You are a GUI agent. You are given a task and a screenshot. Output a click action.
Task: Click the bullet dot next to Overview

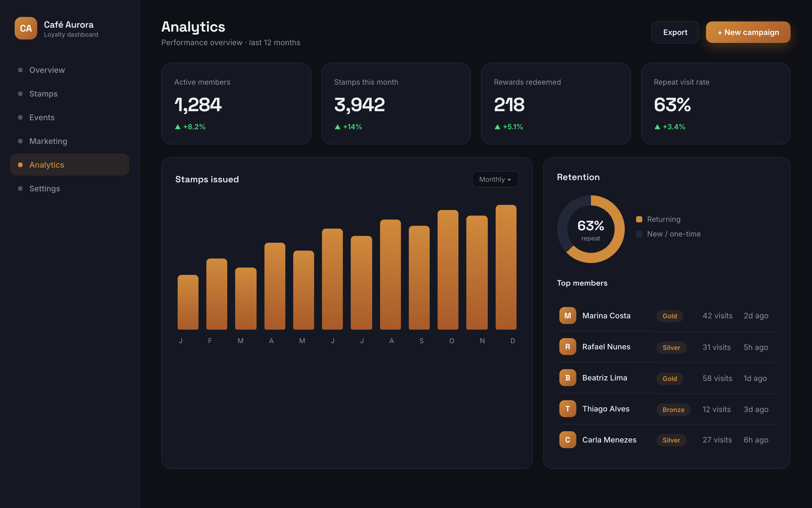tap(20, 70)
